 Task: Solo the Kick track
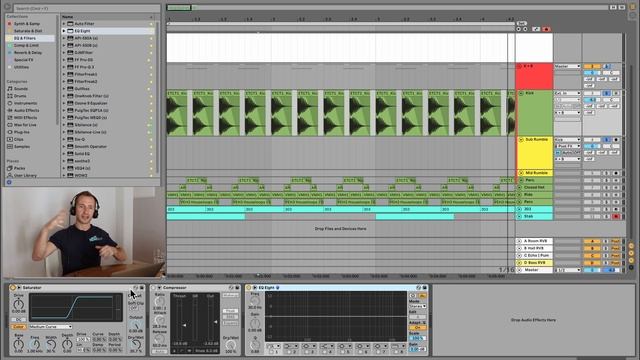(x=607, y=93)
